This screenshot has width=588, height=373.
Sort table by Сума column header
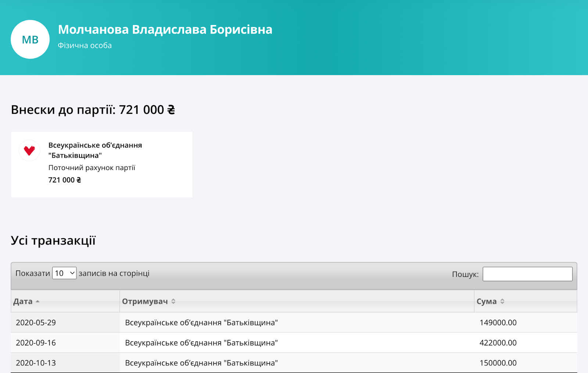click(x=526, y=301)
